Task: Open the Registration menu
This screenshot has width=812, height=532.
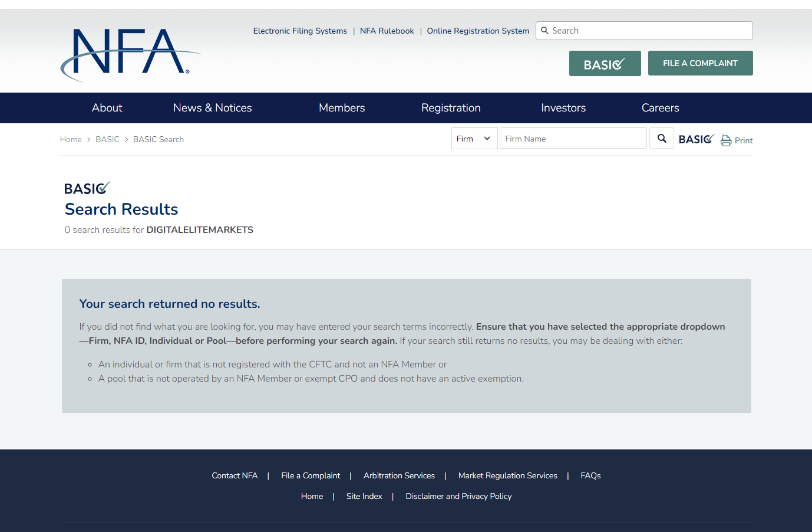Action: pos(451,108)
